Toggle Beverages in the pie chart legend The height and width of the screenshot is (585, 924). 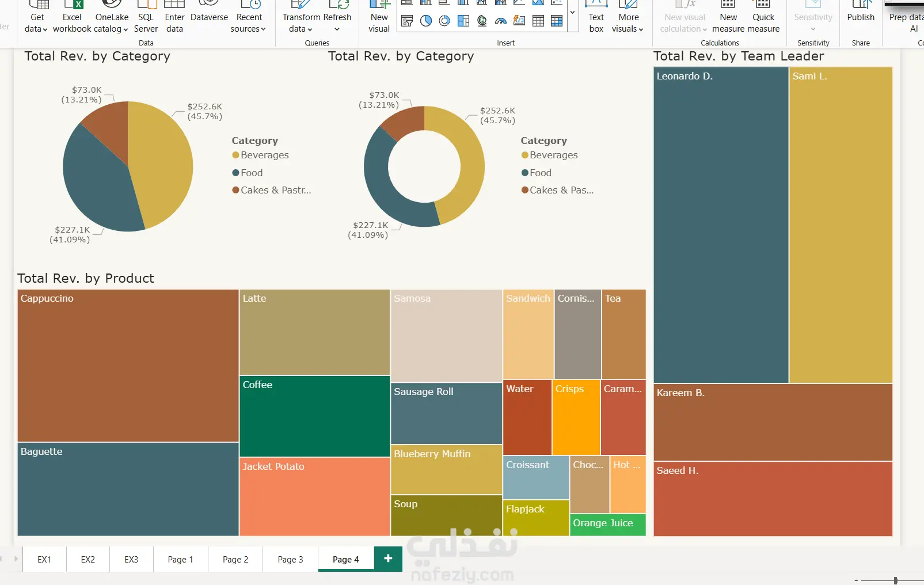tap(260, 155)
